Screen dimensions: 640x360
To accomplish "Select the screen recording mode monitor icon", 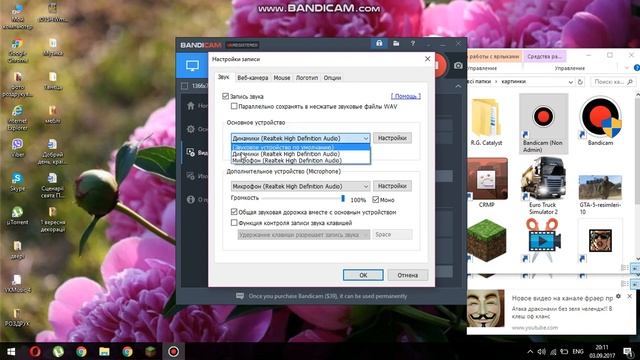I will click(192, 65).
